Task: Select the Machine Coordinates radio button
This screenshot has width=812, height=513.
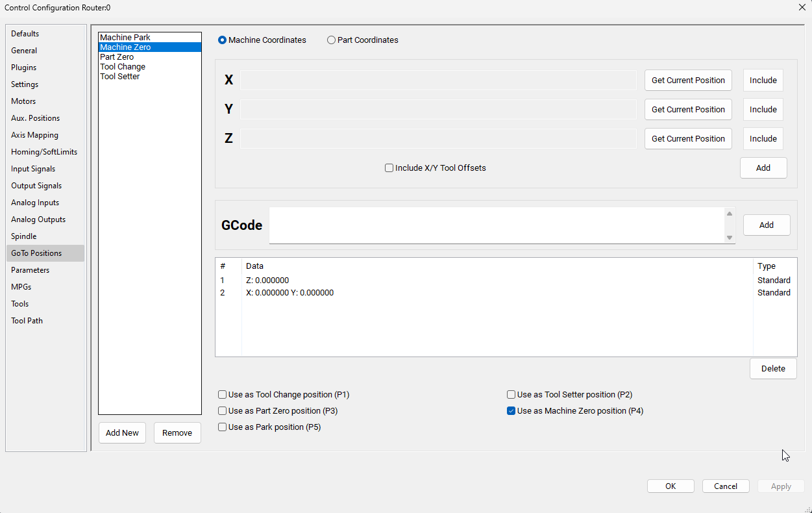Action: (x=223, y=40)
